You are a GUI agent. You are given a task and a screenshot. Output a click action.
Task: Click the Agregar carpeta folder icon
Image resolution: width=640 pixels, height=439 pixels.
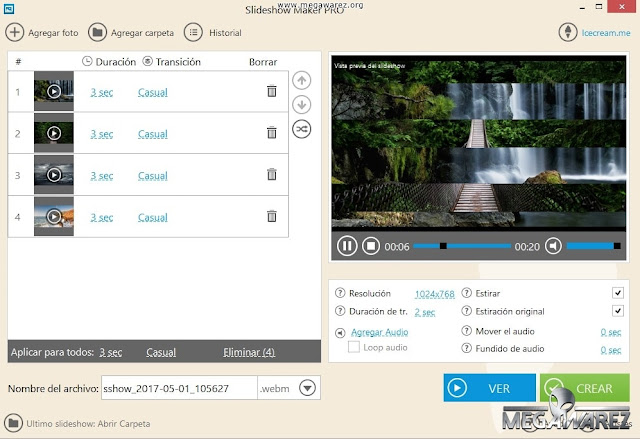pyautogui.click(x=97, y=32)
